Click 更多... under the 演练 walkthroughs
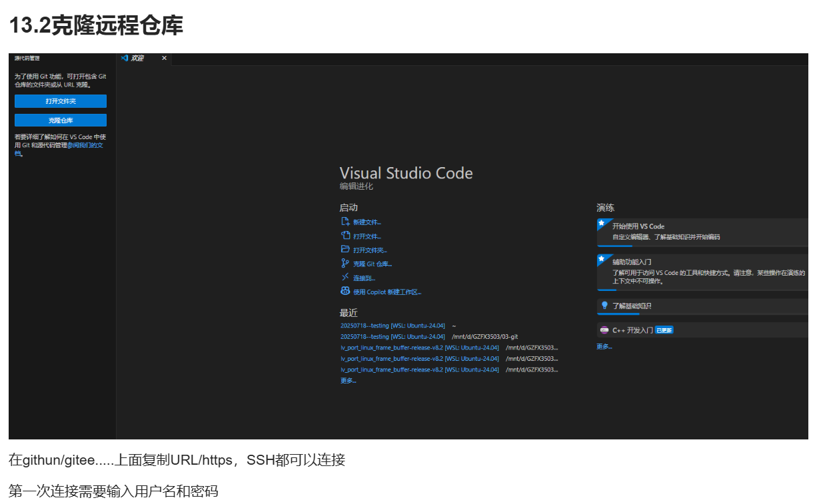The image size is (821, 504). [x=604, y=346]
